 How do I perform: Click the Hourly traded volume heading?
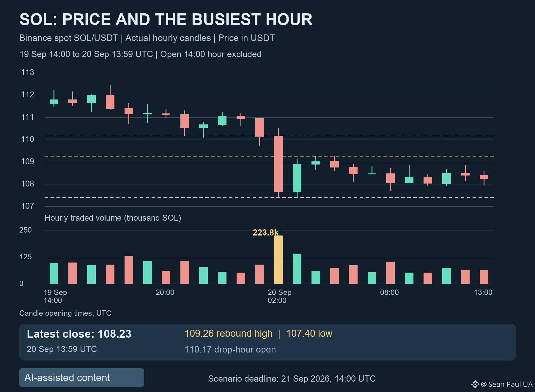113,218
